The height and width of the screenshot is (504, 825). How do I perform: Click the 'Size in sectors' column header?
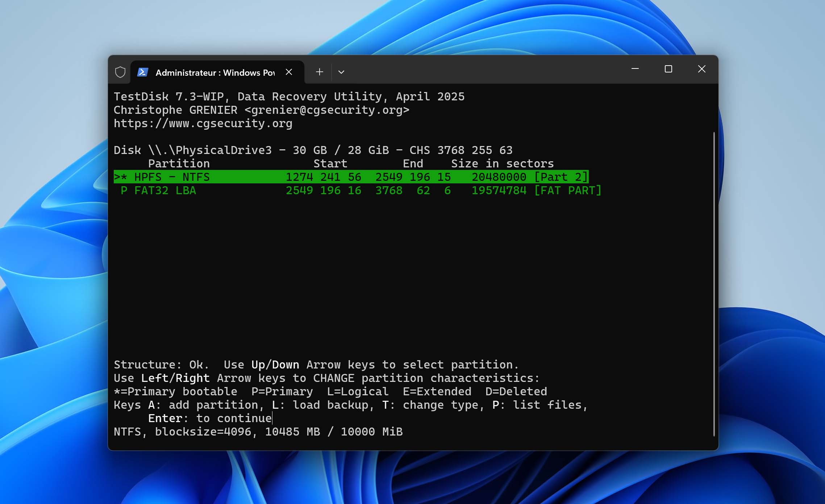tap(503, 163)
